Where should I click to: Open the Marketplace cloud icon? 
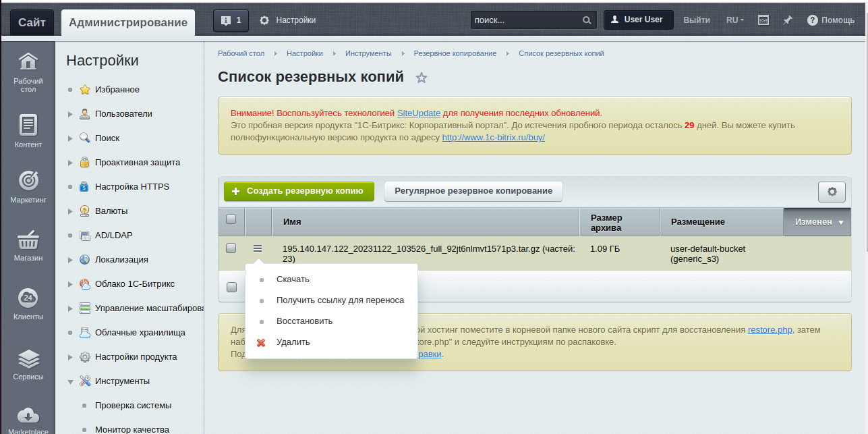pos(28,415)
